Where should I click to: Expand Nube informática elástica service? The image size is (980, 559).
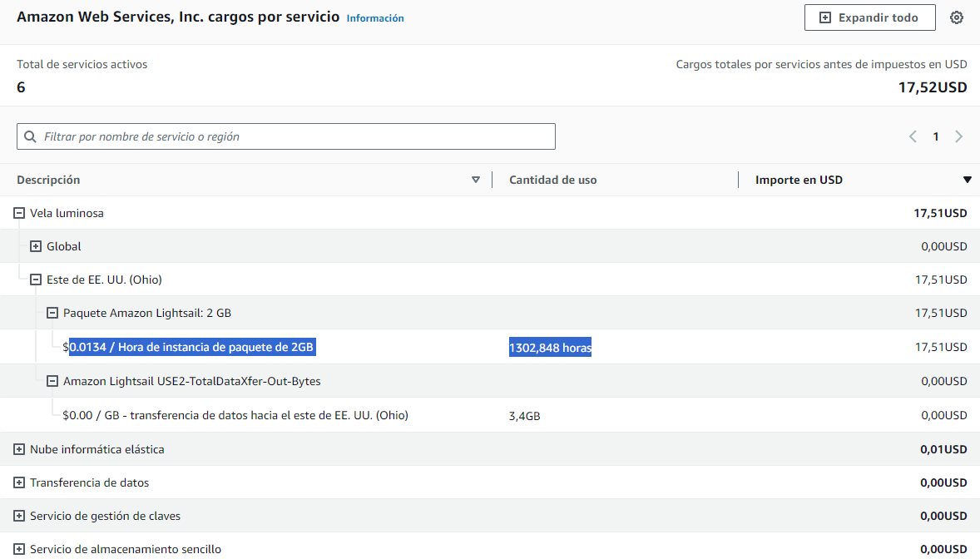point(19,449)
